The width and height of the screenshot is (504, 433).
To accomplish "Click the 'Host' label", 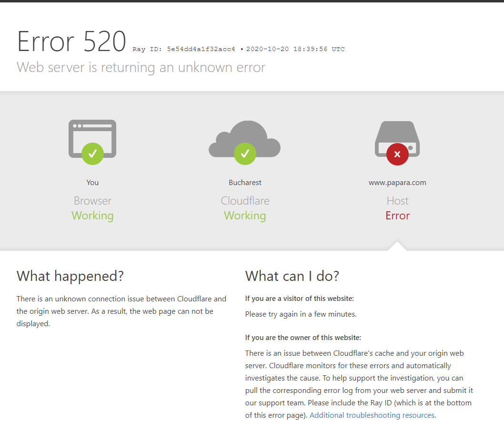I will (397, 201).
